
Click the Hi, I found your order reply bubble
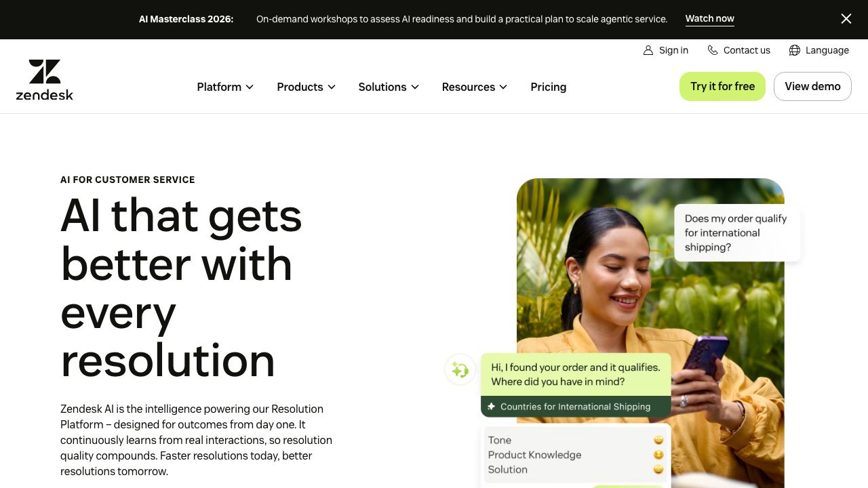(x=576, y=374)
